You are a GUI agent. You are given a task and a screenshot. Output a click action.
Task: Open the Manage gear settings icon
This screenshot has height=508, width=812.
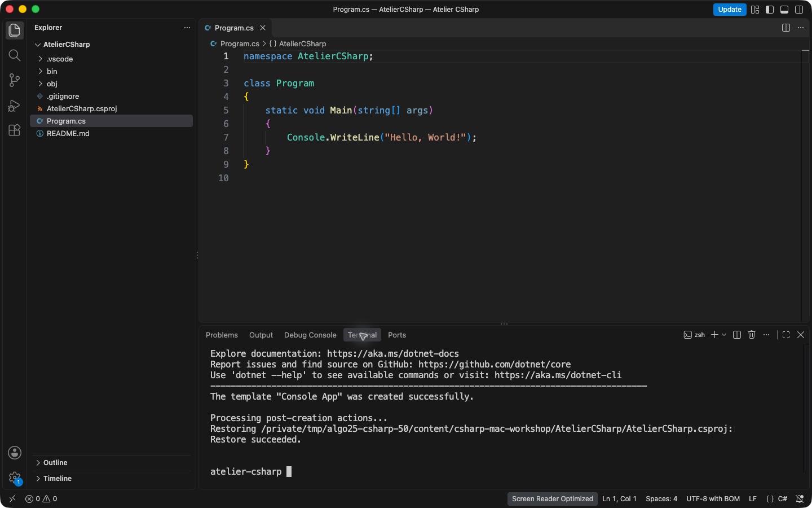coord(15,478)
